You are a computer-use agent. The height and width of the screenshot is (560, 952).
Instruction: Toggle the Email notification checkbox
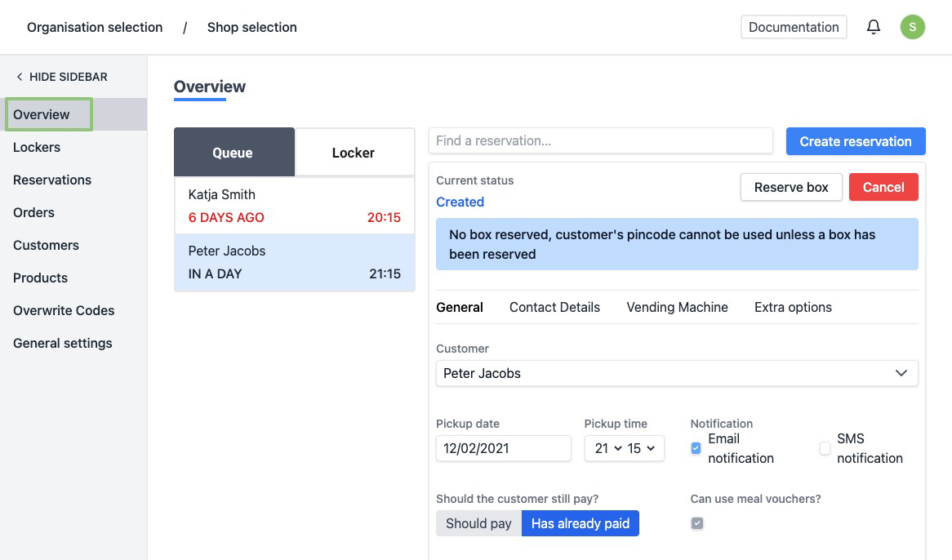(696, 448)
